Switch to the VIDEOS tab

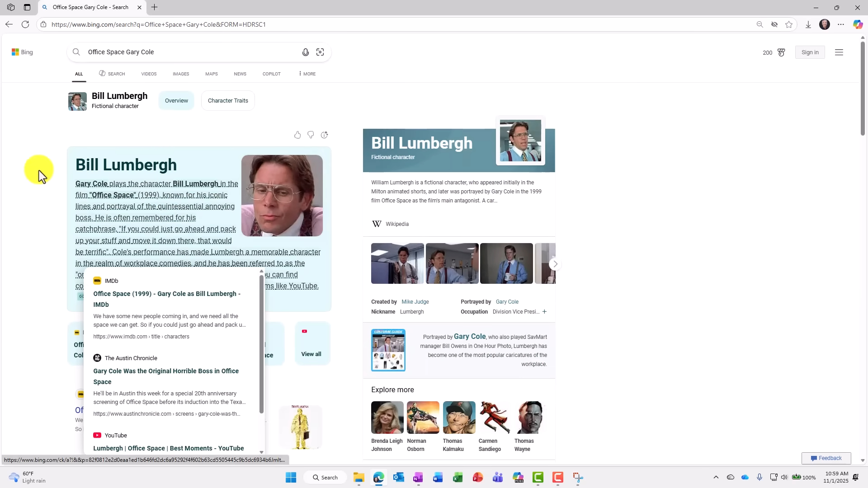coord(149,74)
